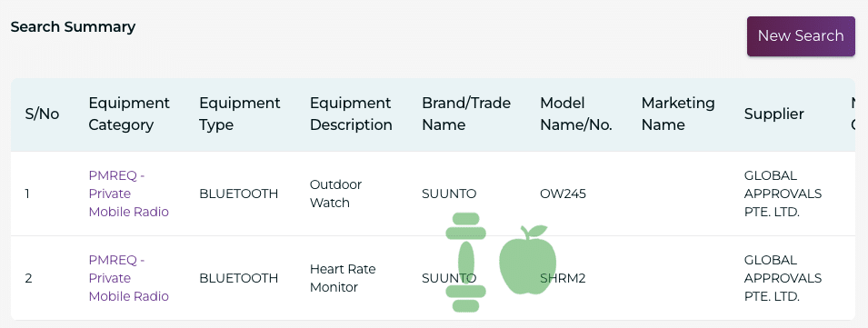Open PMREQ link in row 1
The height and width of the screenshot is (328, 868).
tap(128, 194)
